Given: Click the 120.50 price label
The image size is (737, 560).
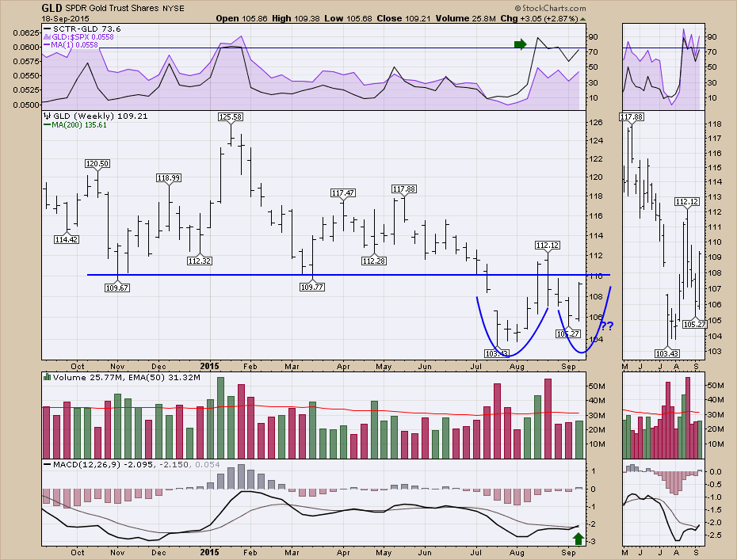Looking at the screenshot, I should (x=97, y=163).
